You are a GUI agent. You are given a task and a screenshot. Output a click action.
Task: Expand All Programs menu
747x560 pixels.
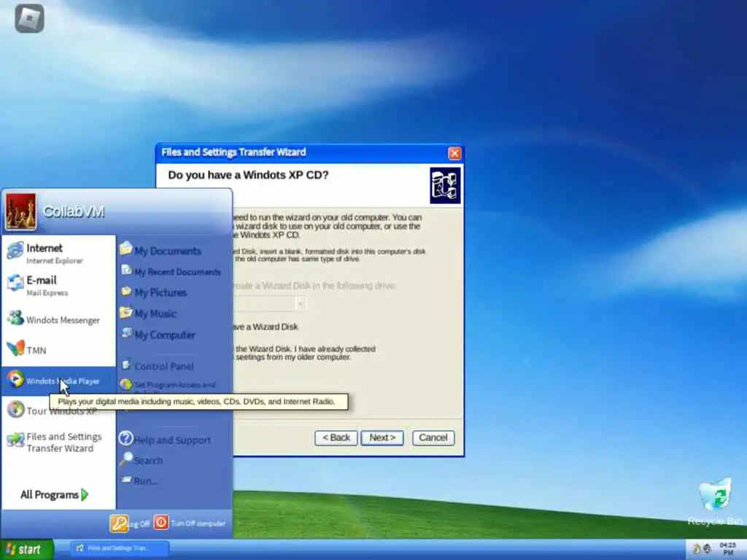(x=54, y=495)
